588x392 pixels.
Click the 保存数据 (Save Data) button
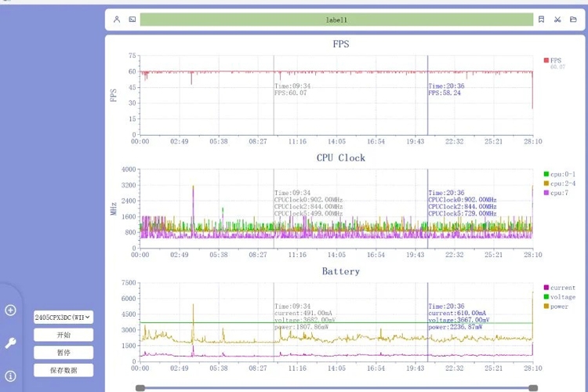tap(63, 370)
